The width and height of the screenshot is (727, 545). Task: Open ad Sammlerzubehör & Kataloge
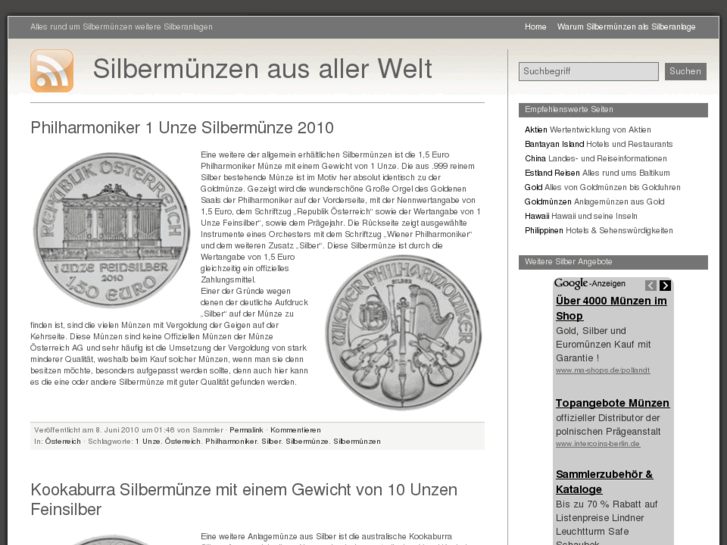tap(604, 482)
